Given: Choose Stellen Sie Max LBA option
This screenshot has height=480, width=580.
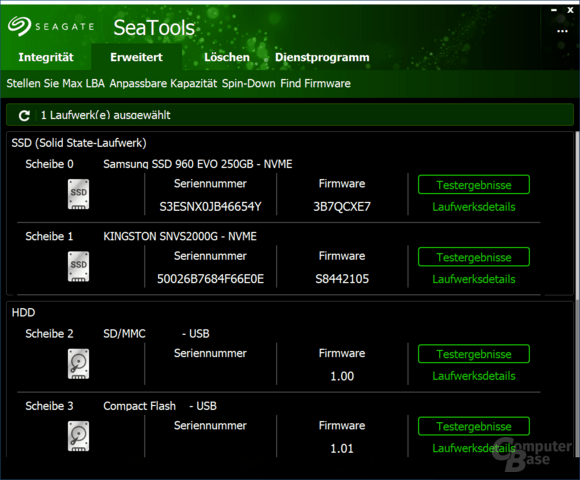Looking at the screenshot, I should pyautogui.click(x=55, y=84).
